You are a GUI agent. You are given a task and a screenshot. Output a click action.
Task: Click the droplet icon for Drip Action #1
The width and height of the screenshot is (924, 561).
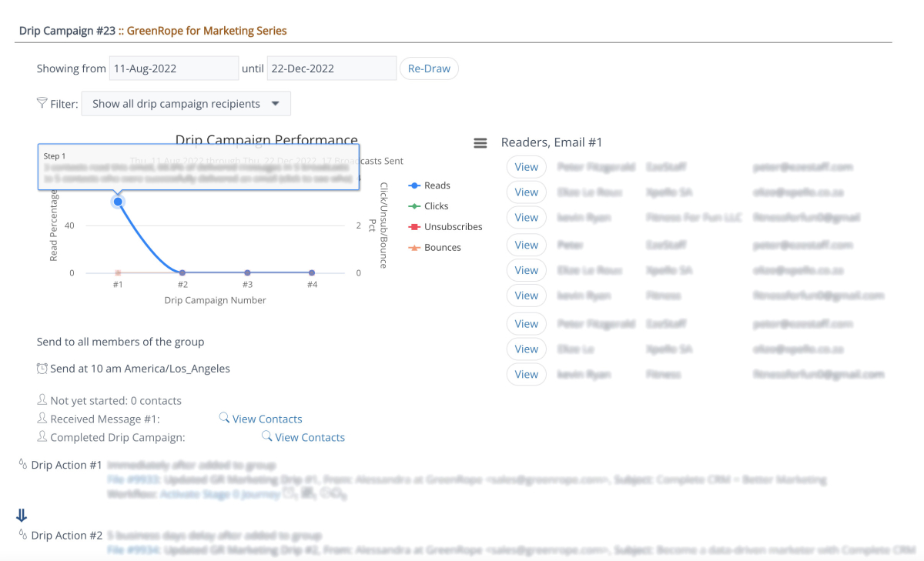pos(22,465)
